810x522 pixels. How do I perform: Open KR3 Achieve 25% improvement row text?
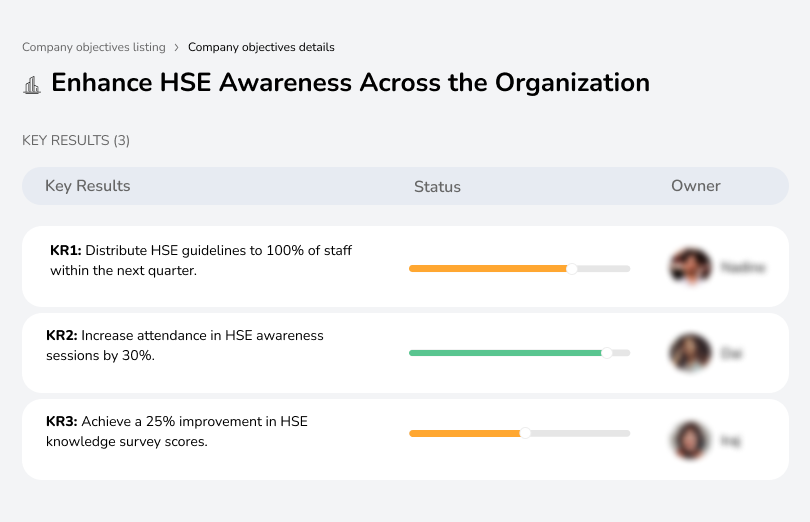177,432
